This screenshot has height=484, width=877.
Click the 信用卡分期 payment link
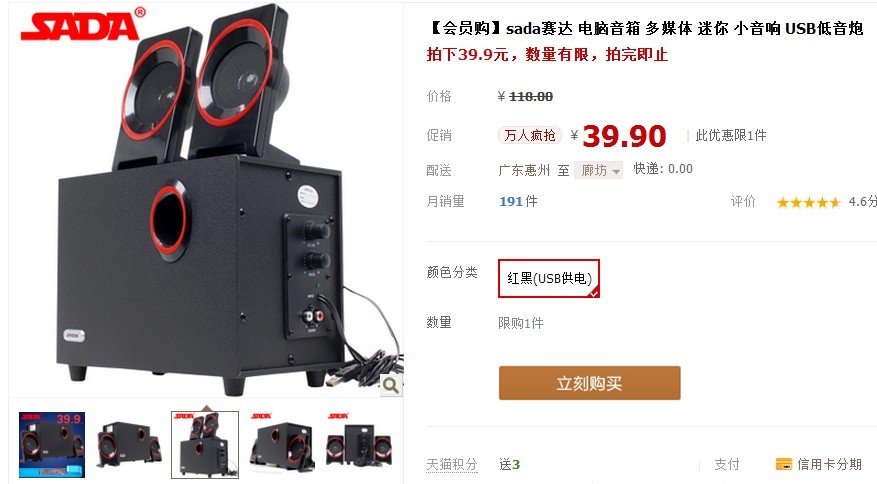pos(829,464)
